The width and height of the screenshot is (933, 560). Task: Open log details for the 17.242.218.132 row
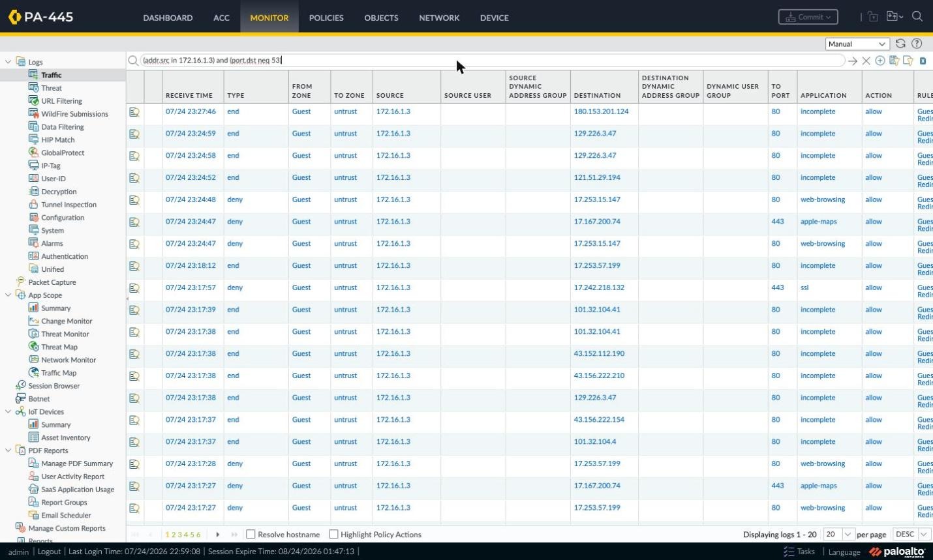[134, 288]
